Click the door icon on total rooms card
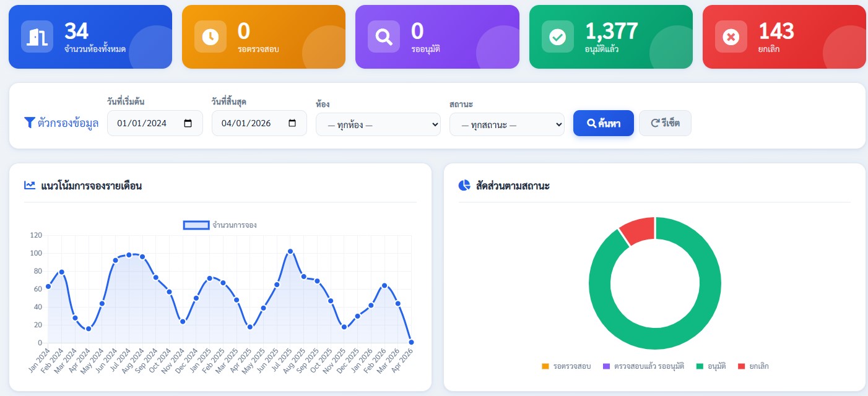Viewport: 868px width, 396px height. pyautogui.click(x=37, y=37)
